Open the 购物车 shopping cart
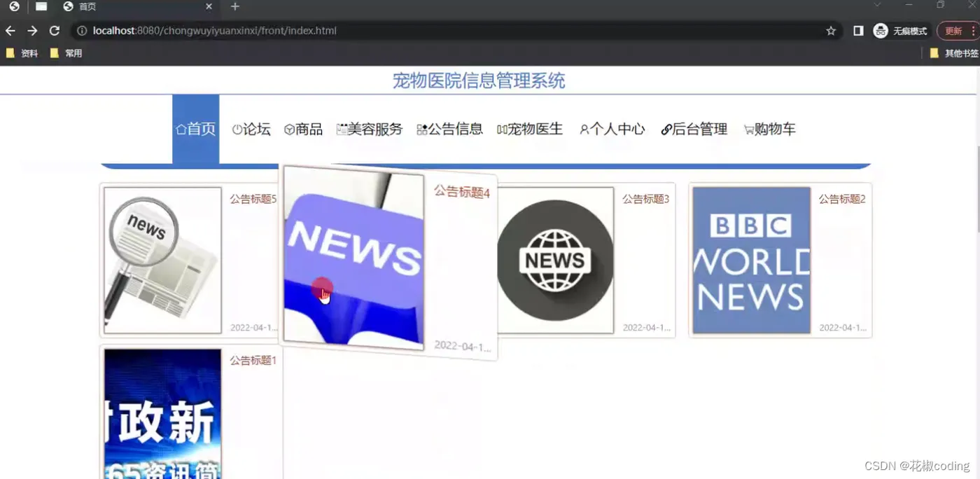Screen dimensions: 980x479 [x=769, y=129]
